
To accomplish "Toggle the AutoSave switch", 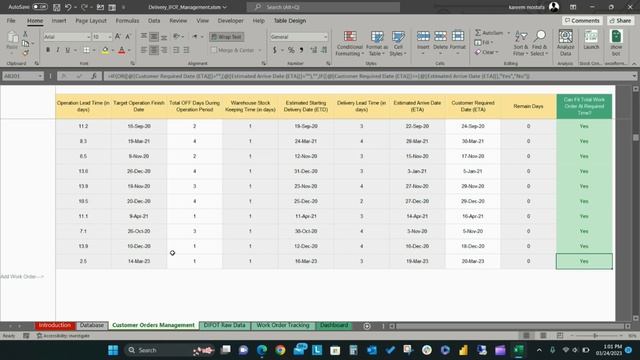I will [x=40, y=7].
